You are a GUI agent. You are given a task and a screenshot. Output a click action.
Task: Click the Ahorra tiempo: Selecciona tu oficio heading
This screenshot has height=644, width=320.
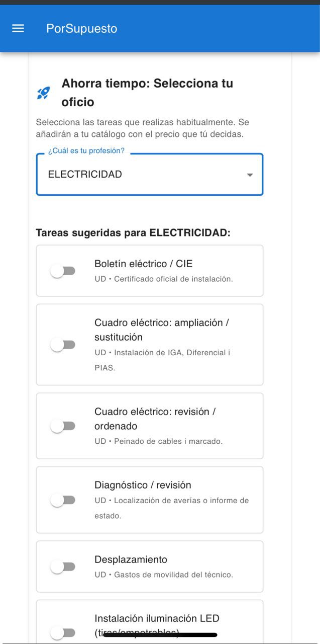click(147, 92)
